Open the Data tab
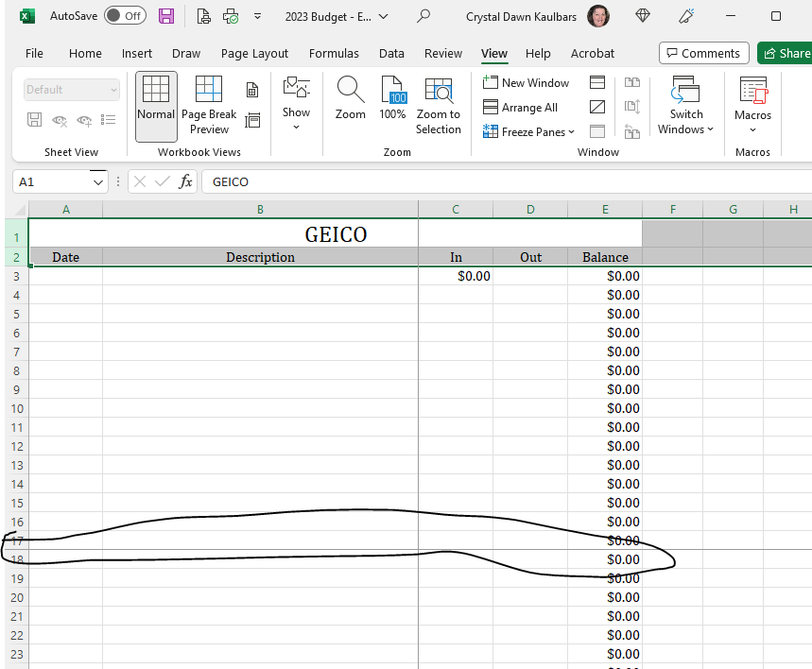 click(x=391, y=53)
